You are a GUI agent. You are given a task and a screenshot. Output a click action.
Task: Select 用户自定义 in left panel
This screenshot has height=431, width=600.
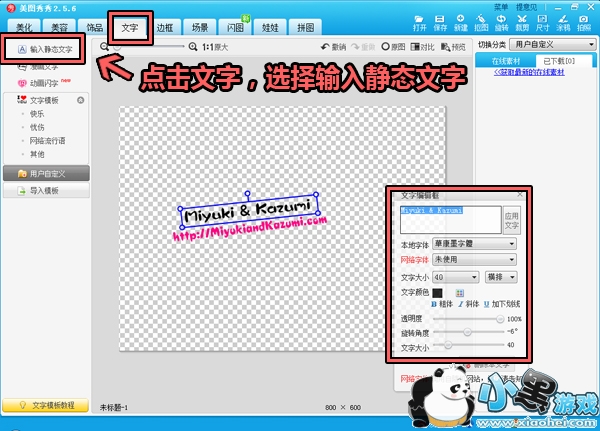click(x=46, y=173)
